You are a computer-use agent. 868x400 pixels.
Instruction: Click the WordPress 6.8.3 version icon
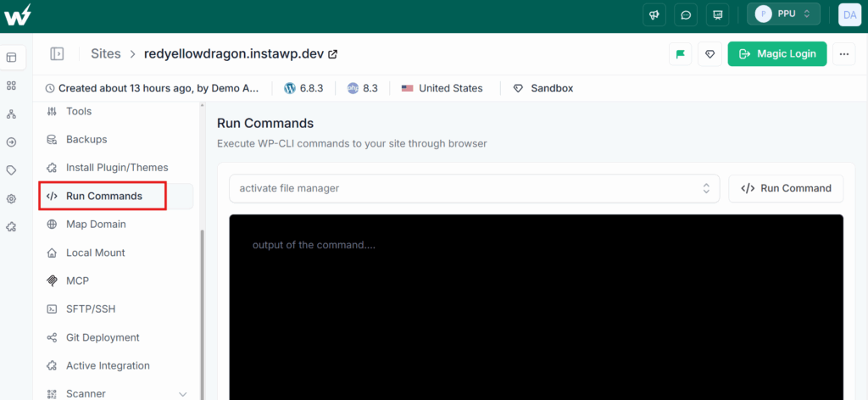[x=290, y=88]
